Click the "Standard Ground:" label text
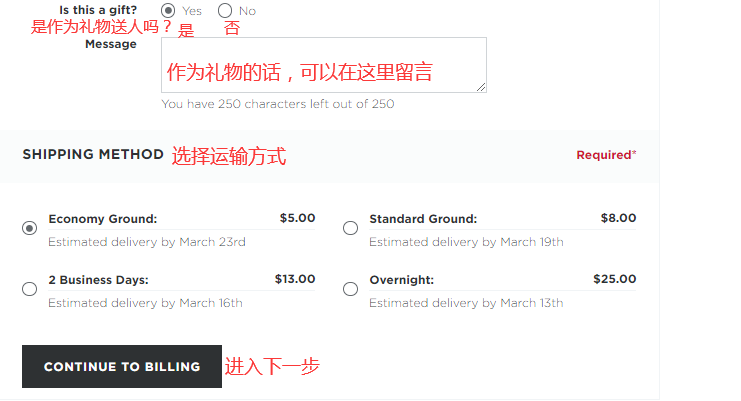Image resolution: width=741 pixels, height=401 pixels. click(x=422, y=219)
